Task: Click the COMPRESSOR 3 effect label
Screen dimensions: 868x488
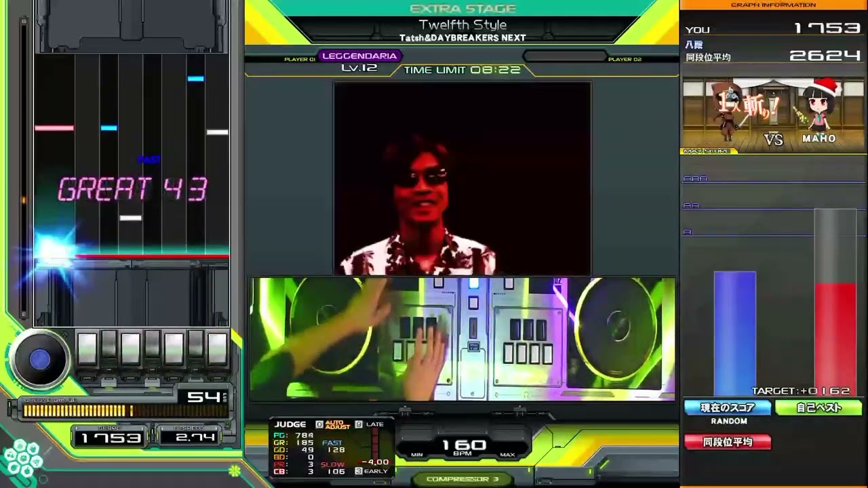Action: (462, 479)
